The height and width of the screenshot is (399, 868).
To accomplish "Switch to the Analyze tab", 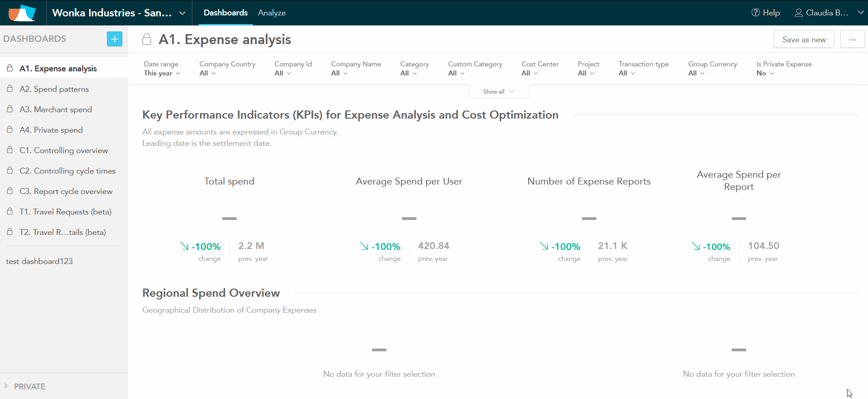I will (x=271, y=13).
